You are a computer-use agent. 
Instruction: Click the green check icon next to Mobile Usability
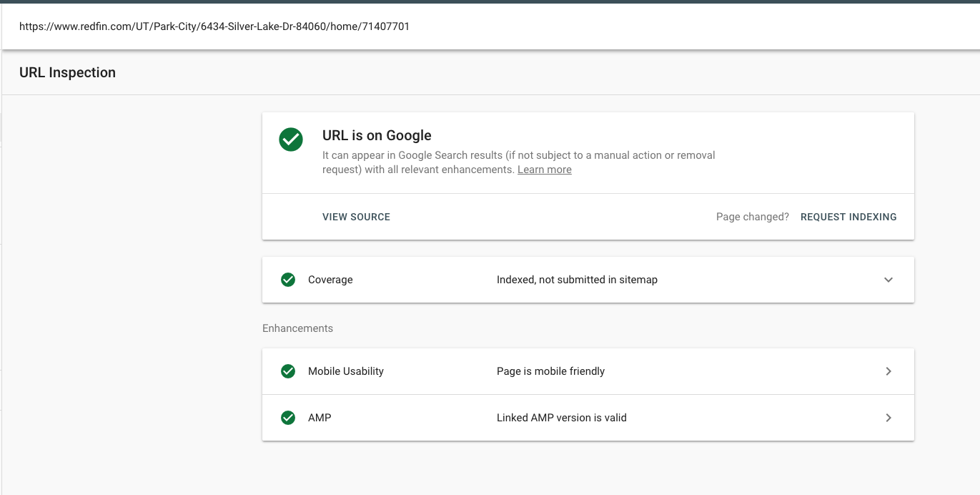pyautogui.click(x=288, y=371)
